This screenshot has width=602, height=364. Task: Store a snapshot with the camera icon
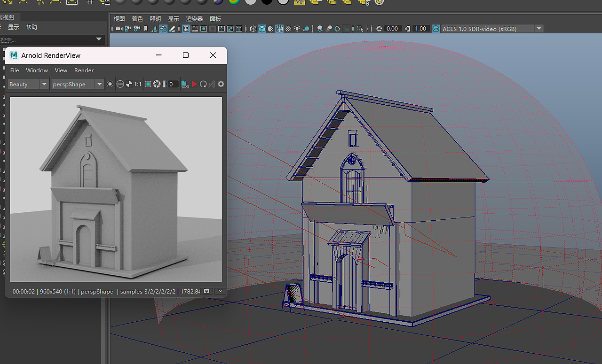206,291
